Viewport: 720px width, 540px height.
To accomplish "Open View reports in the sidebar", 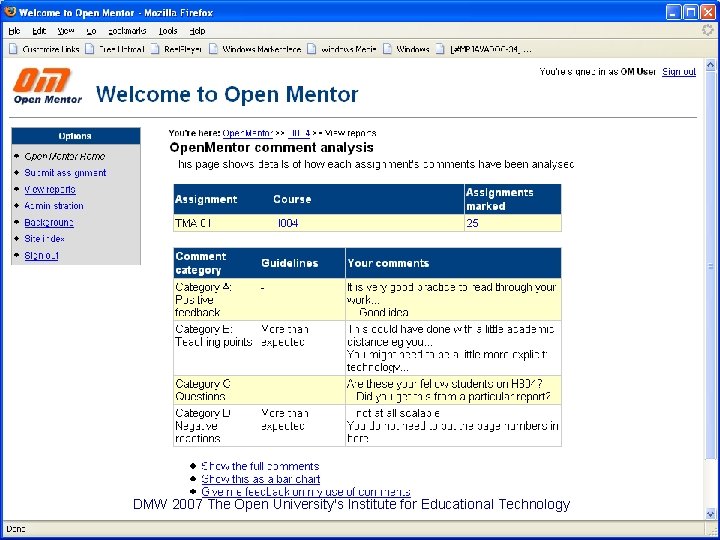I will pyautogui.click(x=50, y=189).
